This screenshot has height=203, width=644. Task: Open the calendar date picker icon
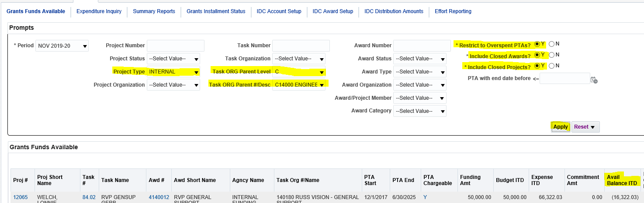(593, 80)
